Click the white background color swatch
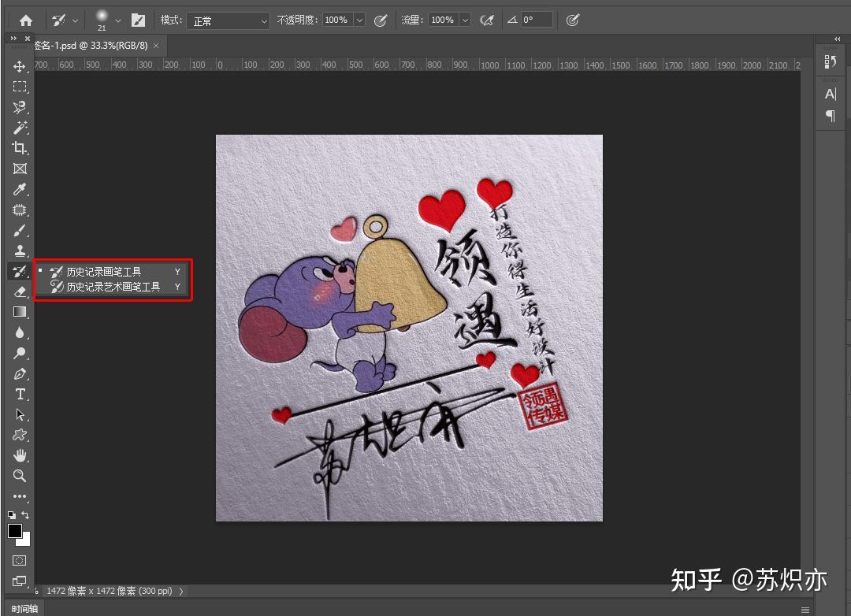 click(x=26, y=542)
